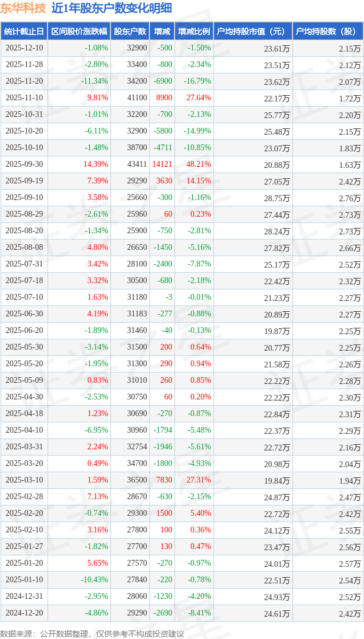Click the -11.34% price change cell
Image resolution: width=364 pixels, height=639 pixels.
coord(79,81)
